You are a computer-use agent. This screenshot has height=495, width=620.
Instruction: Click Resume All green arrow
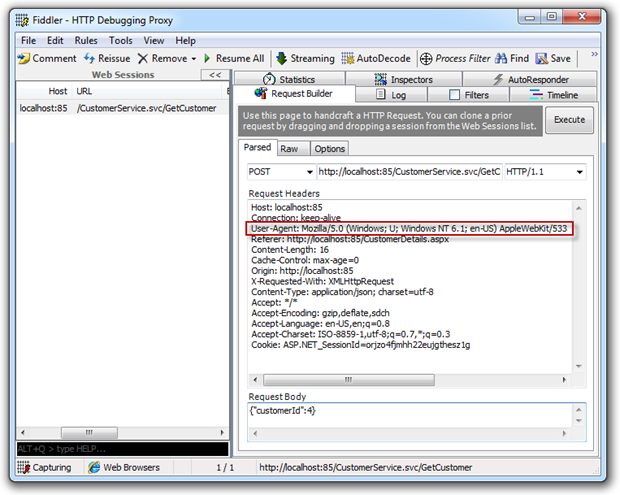click(207, 59)
